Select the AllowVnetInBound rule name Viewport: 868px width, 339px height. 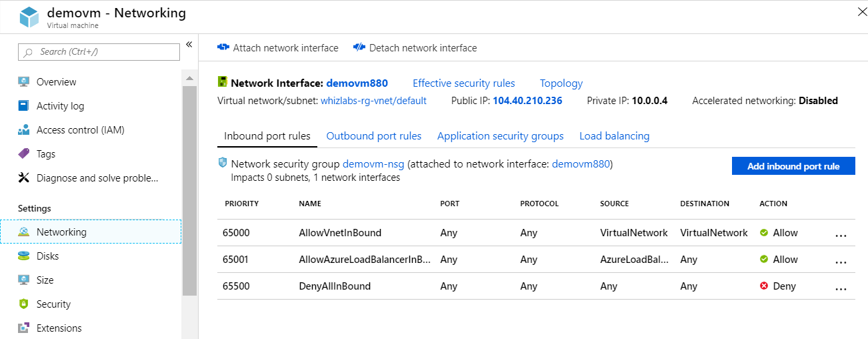340,233
